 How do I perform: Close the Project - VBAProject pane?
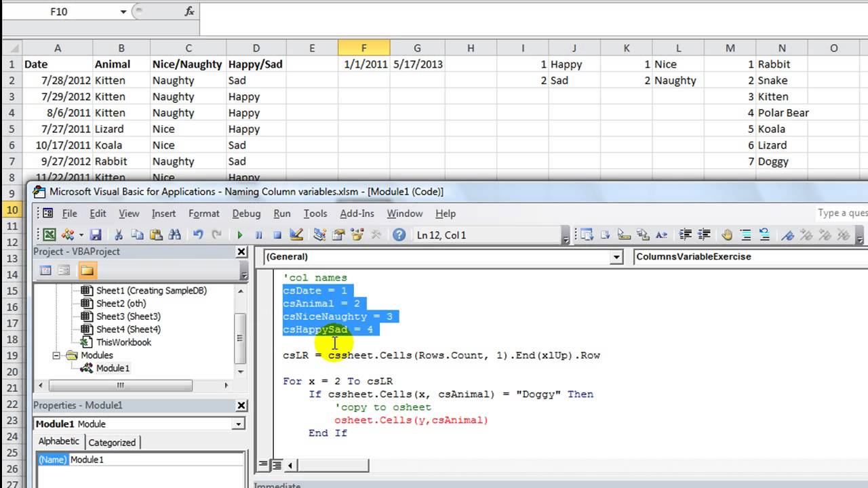[x=241, y=251]
